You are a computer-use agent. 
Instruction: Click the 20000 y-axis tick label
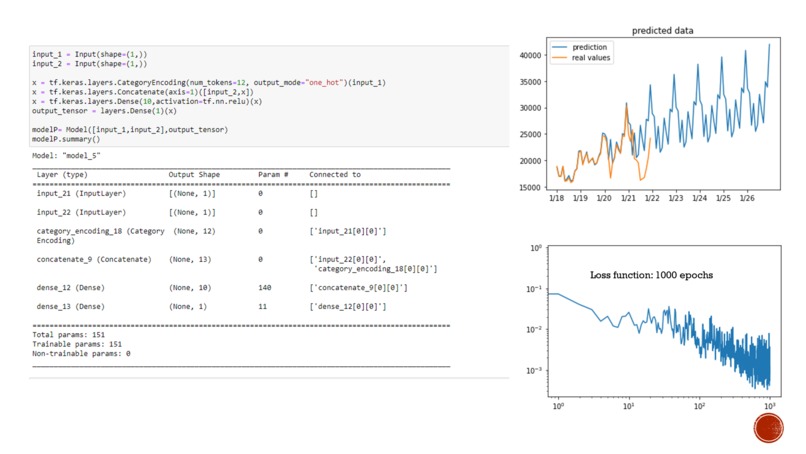click(530, 161)
